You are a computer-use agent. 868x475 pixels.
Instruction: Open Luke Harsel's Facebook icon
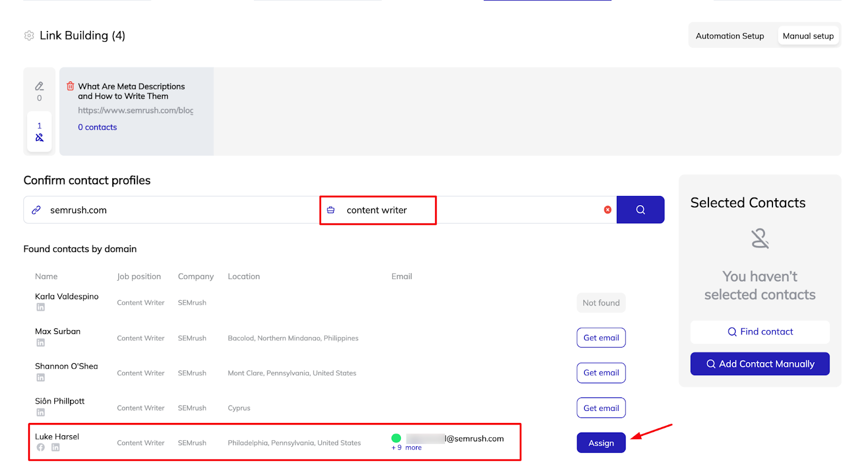click(x=41, y=447)
